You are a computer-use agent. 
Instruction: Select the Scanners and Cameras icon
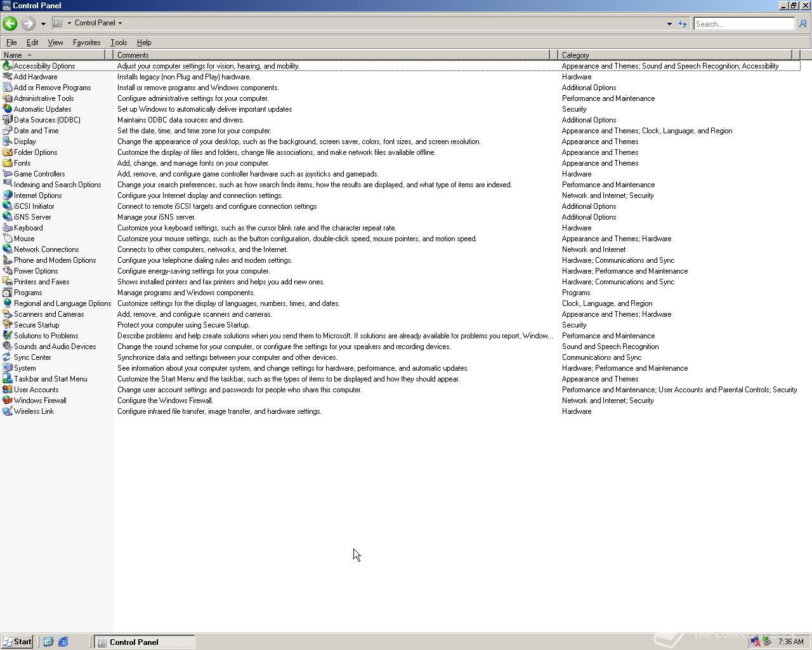click(x=8, y=314)
